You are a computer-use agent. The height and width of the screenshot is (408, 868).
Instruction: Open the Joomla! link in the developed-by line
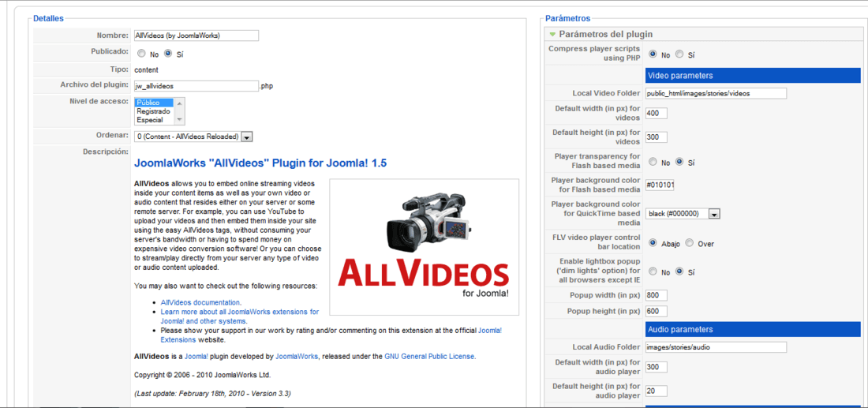[x=196, y=357]
